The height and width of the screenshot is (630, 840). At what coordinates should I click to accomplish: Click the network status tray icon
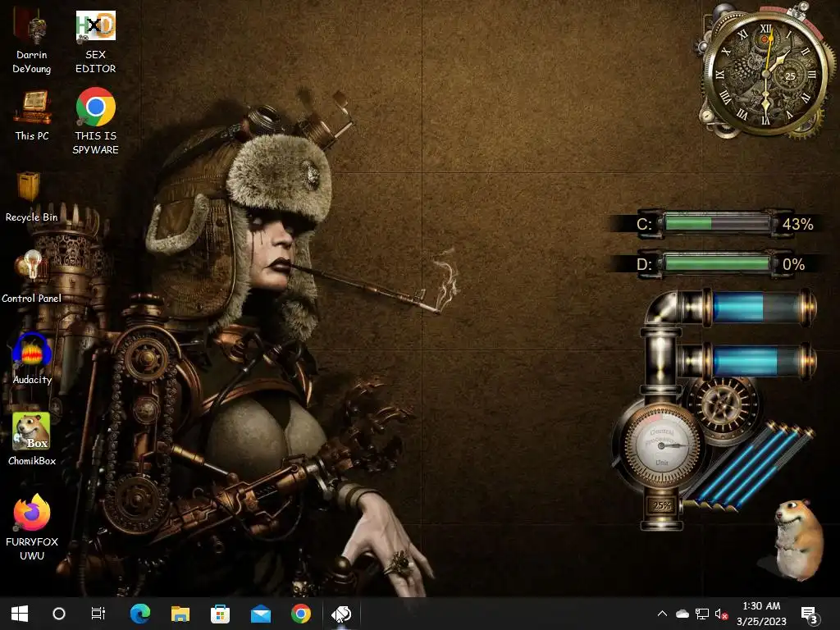702,614
